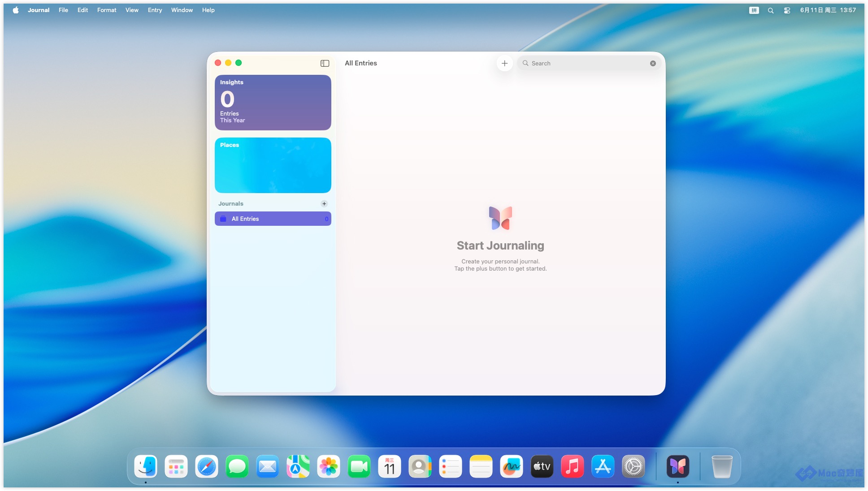Open Control Center in menu bar
This screenshot has width=868, height=491.
(787, 10)
